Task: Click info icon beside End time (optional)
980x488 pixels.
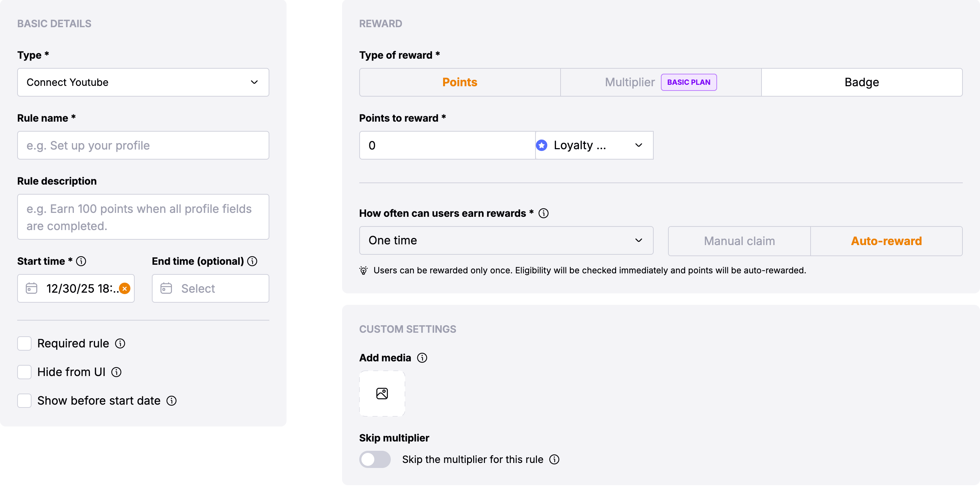Action: 252,262
